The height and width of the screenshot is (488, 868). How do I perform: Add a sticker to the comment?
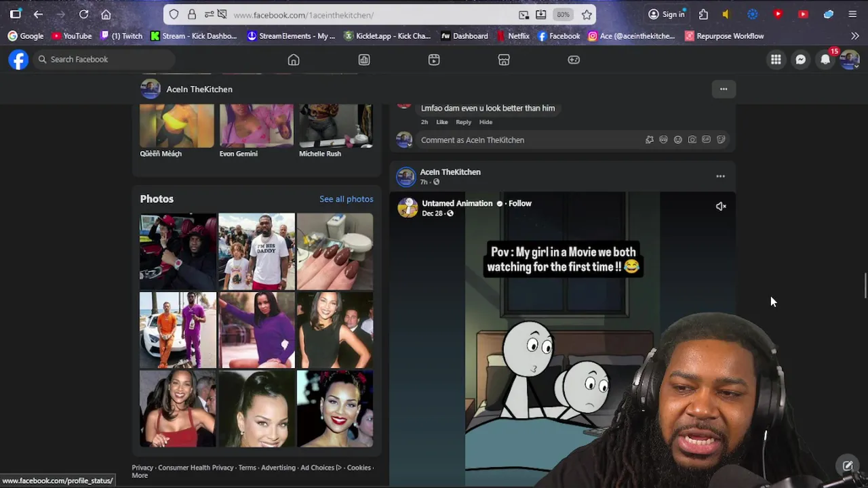pos(721,140)
